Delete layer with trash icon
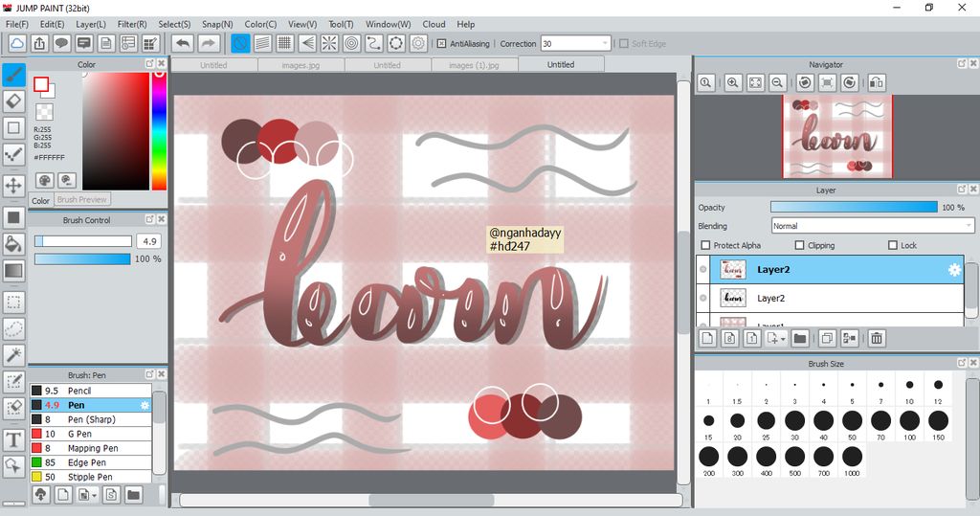 click(877, 338)
